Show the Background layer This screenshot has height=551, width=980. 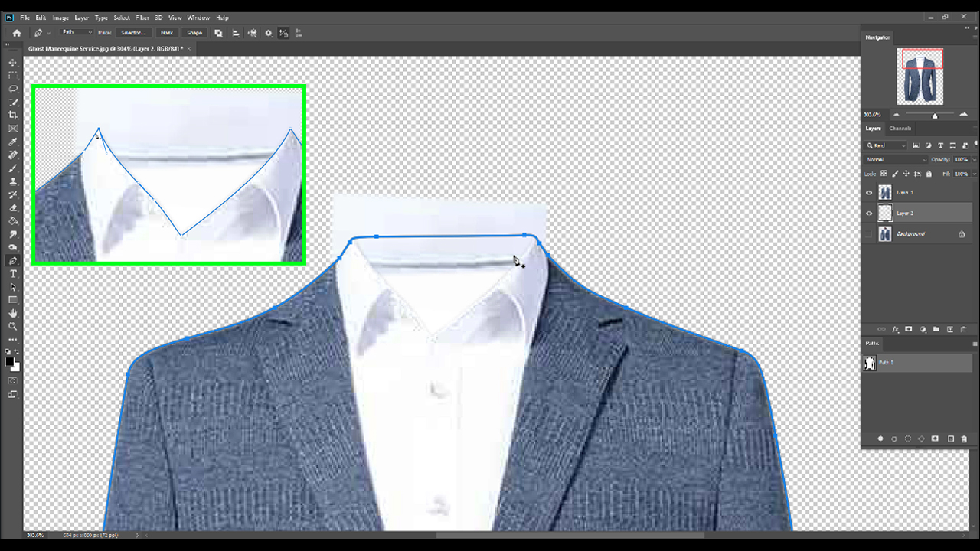tap(869, 234)
